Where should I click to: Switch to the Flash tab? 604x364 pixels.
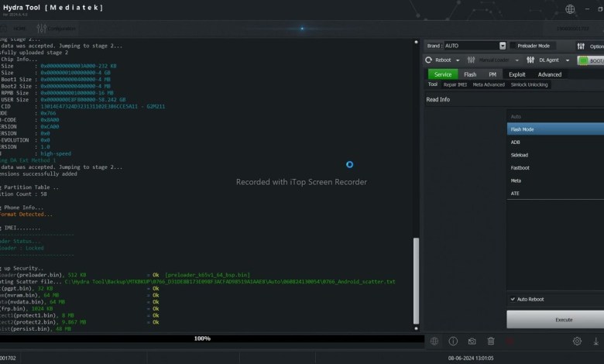(x=470, y=74)
